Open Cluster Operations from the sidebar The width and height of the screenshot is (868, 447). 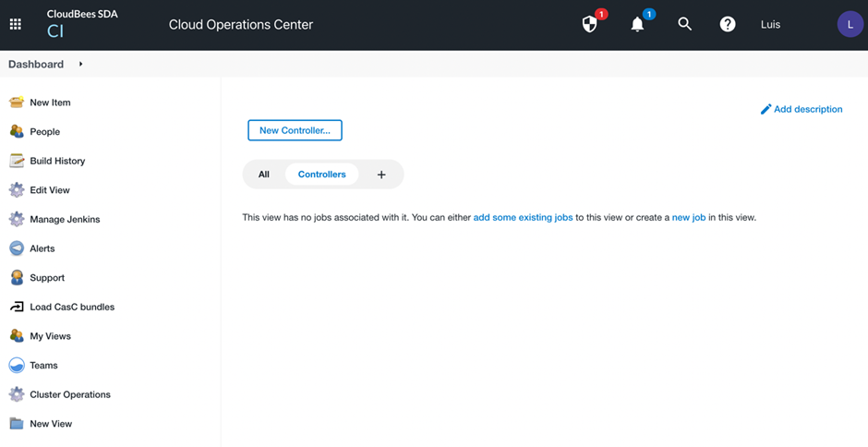point(70,394)
